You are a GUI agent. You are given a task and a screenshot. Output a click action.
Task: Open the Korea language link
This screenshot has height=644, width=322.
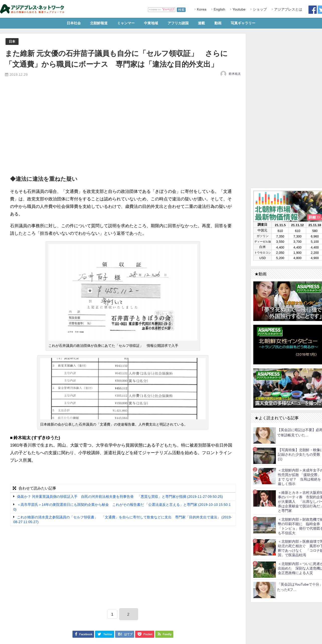click(201, 9)
